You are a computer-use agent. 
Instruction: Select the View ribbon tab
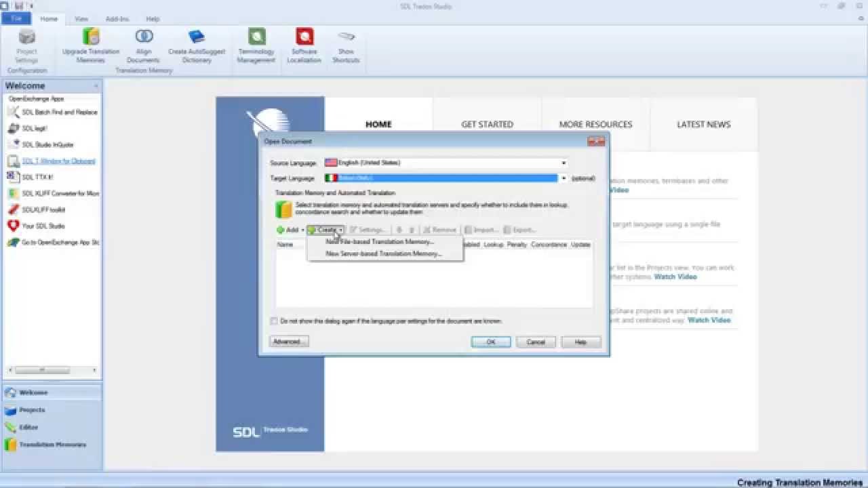(x=81, y=19)
